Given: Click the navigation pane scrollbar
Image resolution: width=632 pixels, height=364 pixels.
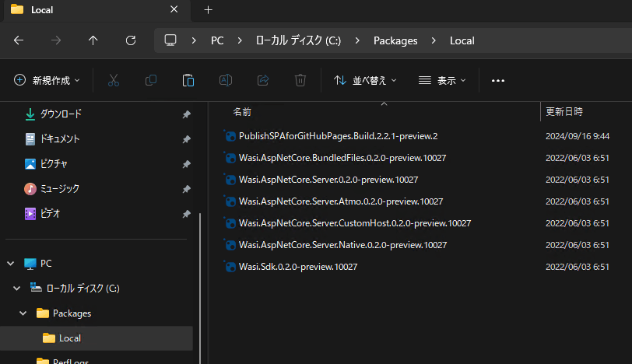Looking at the screenshot, I should pos(200,289).
